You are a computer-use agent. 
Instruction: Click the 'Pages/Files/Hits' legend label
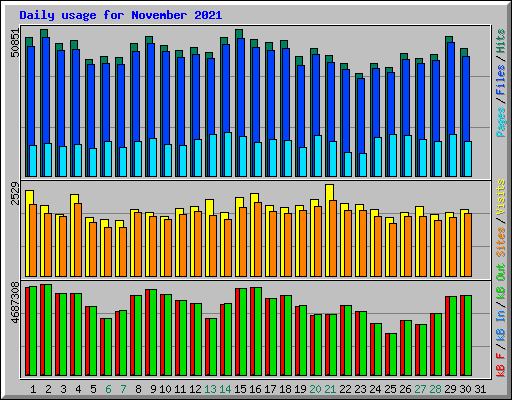pyautogui.click(x=501, y=83)
